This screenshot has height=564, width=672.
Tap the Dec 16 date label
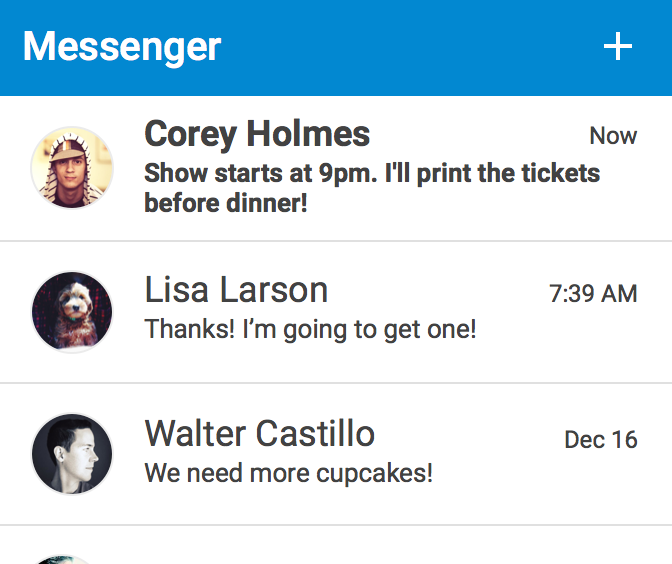click(600, 439)
